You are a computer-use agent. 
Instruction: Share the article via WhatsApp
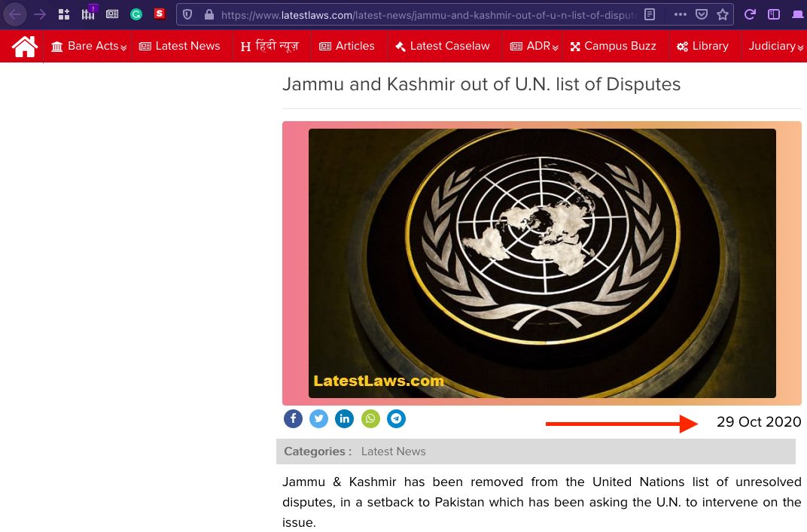370,419
